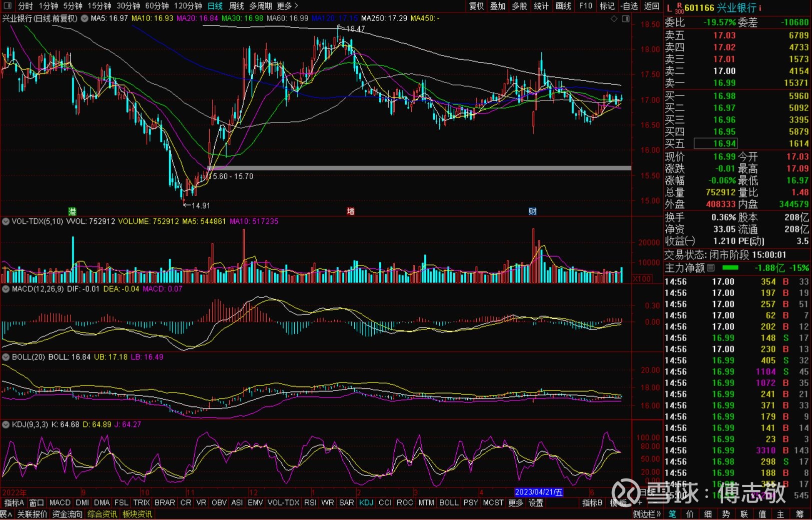Select the KDJ indicator tab
The width and height of the screenshot is (812, 520).
point(366,502)
